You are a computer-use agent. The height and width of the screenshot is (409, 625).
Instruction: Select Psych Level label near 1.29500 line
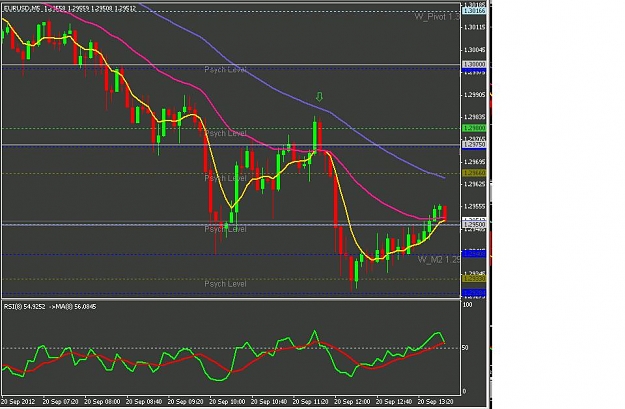click(225, 229)
